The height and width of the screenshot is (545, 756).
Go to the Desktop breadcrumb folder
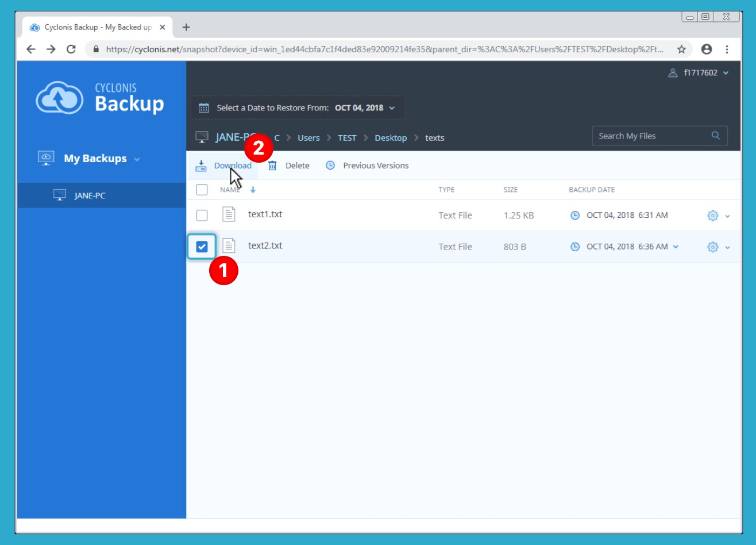pos(391,138)
